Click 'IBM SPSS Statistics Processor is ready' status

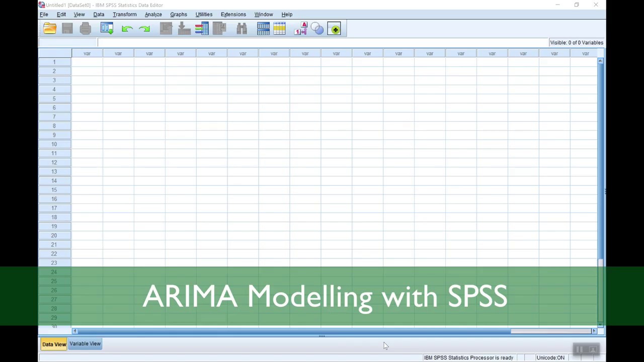468,358
